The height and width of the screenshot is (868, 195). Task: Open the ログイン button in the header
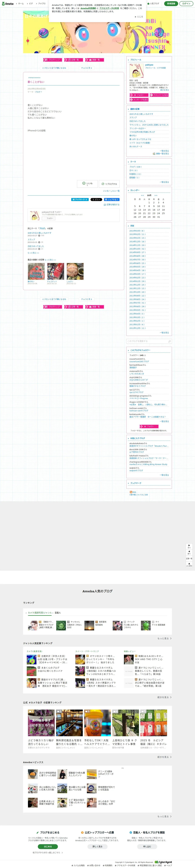186,3
